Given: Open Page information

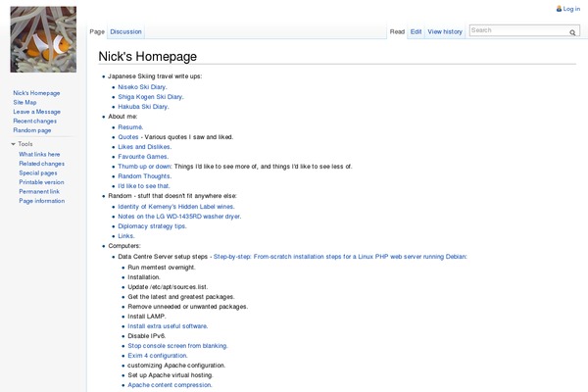Looking at the screenshot, I should [x=41, y=201].
